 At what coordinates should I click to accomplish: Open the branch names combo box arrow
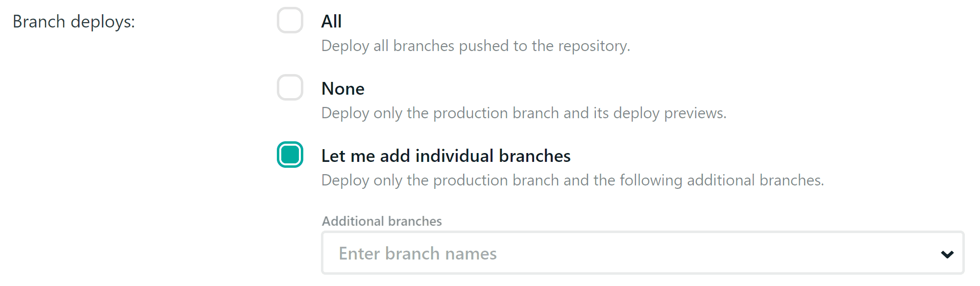click(947, 254)
